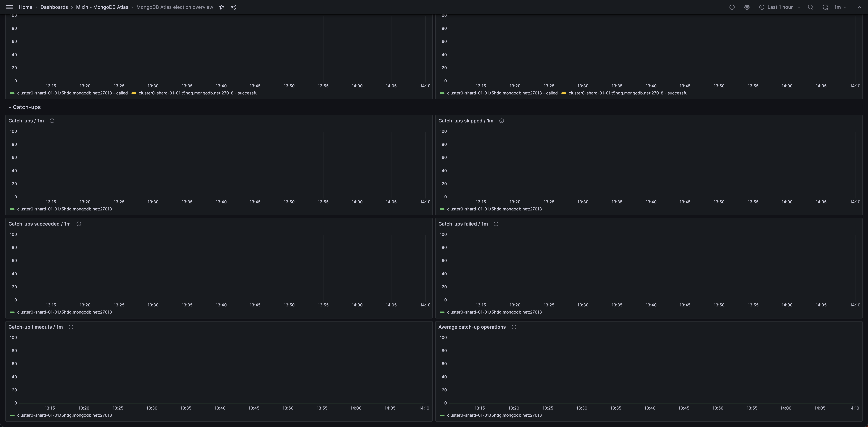
Task: Show info for Average catch-up operations panel
Action: click(514, 327)
